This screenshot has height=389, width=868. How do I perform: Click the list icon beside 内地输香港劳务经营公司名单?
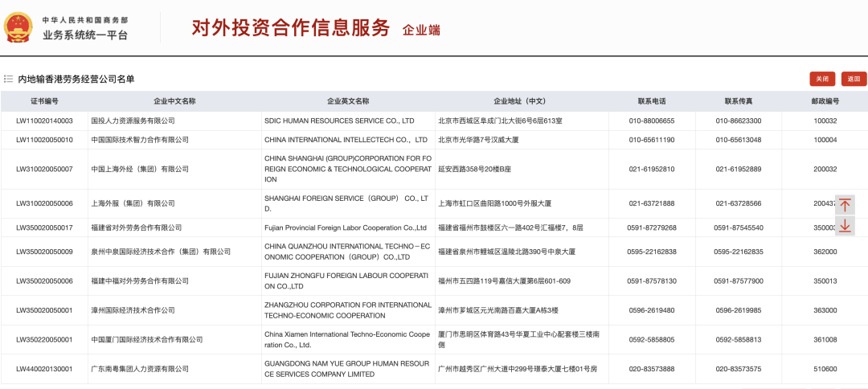(8, 79)
